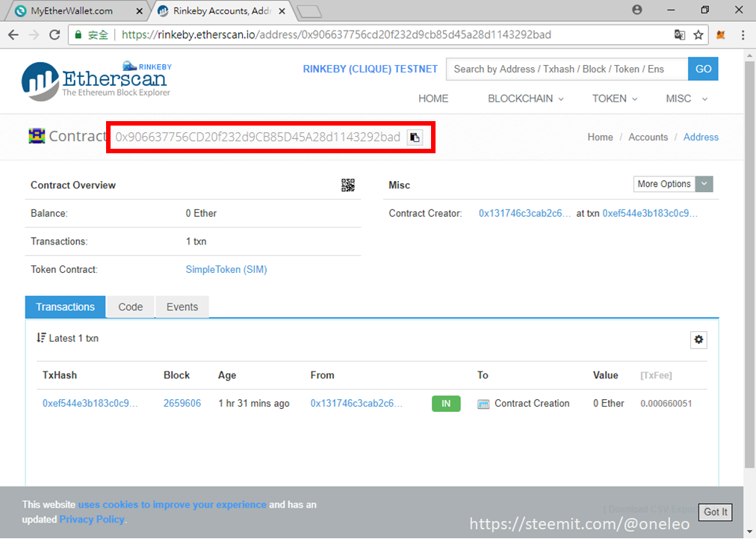Open contract creator address 0x131746c3cab2c6 in Misc
This screenshot has height=545, width=756.
524,213
